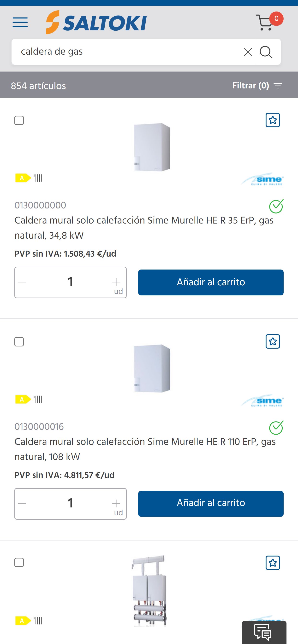Screen dimensions: 298x644
Task: Decrease quantity for Murelle HE R 110
Action: (x=22, y=503)
